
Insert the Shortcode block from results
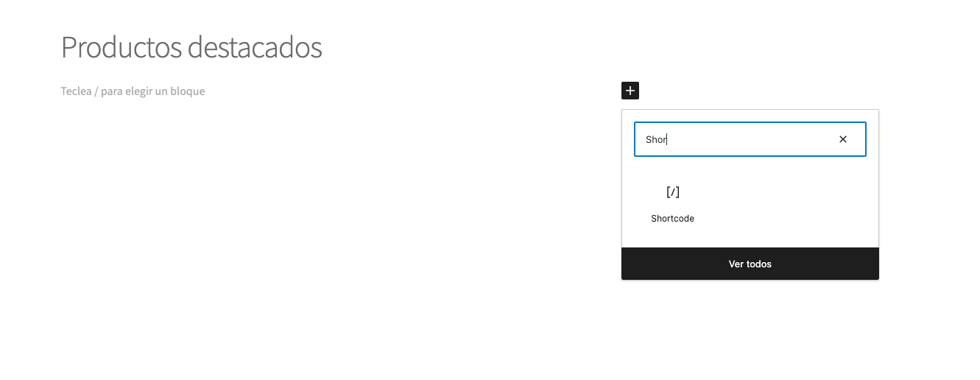(x=672, y=203)
